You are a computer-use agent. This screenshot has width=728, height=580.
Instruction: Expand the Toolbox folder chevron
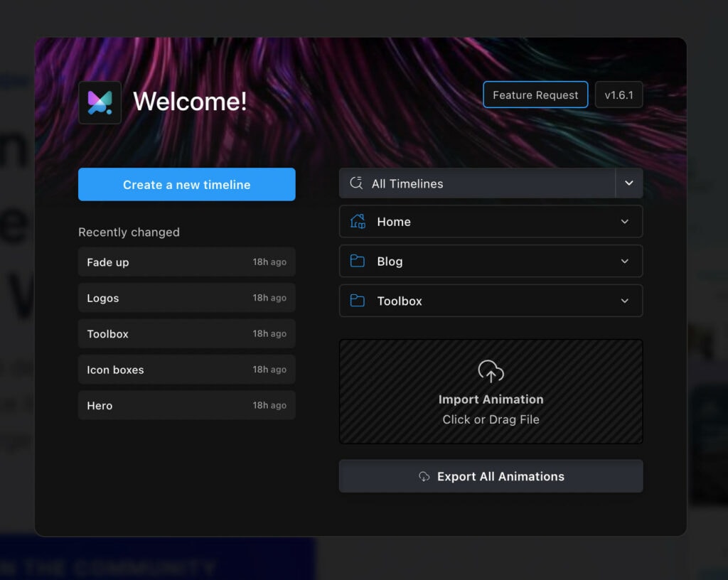point(624,301)
